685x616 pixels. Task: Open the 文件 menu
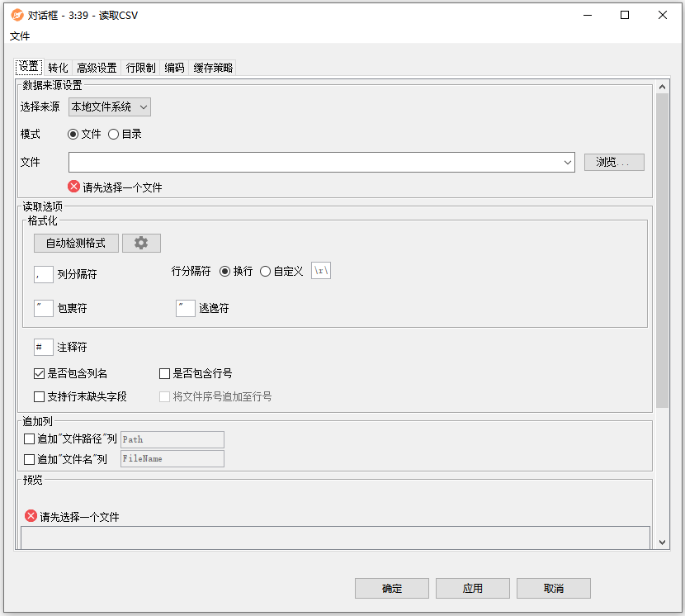pyautogui.click(x=20, y=36)
